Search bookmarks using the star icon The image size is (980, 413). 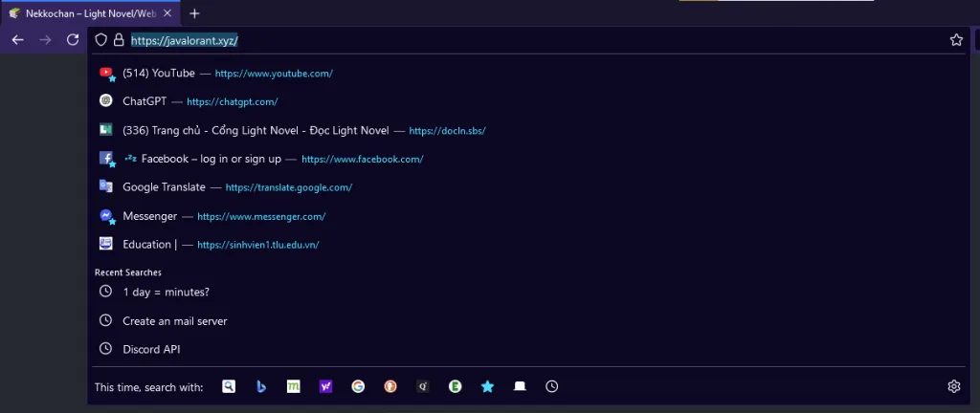[x=487, y=386]
